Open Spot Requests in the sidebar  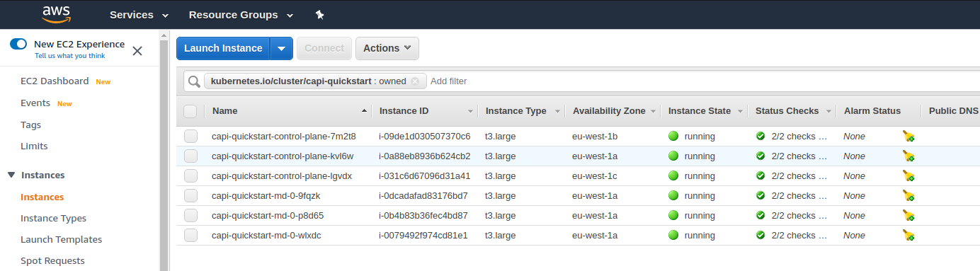[x=52, y=261]
